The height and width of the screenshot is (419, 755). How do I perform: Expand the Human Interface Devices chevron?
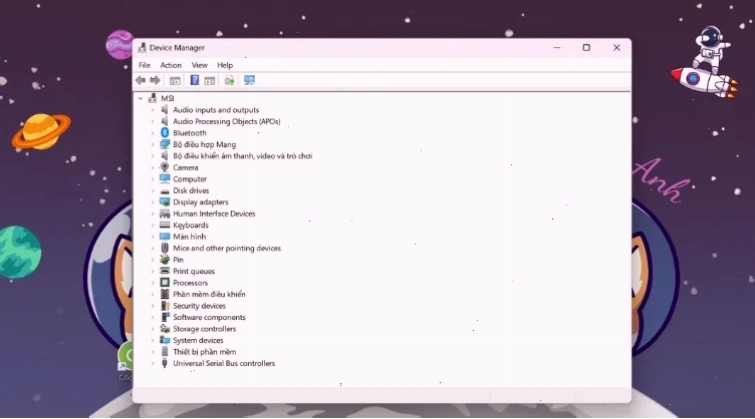153,214
